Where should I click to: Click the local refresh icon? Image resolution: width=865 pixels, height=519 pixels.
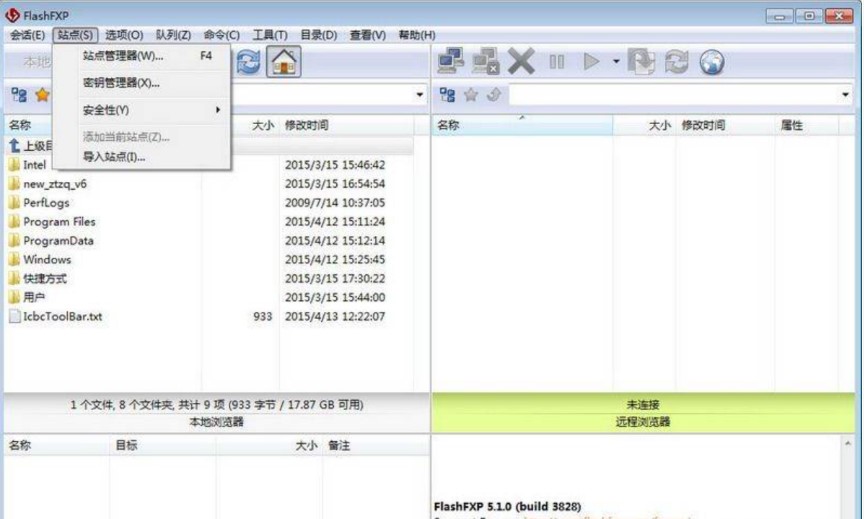[249, 62]
